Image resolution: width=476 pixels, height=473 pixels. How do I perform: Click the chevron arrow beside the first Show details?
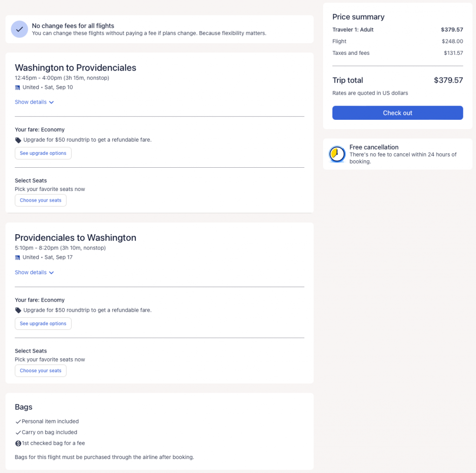52,102
